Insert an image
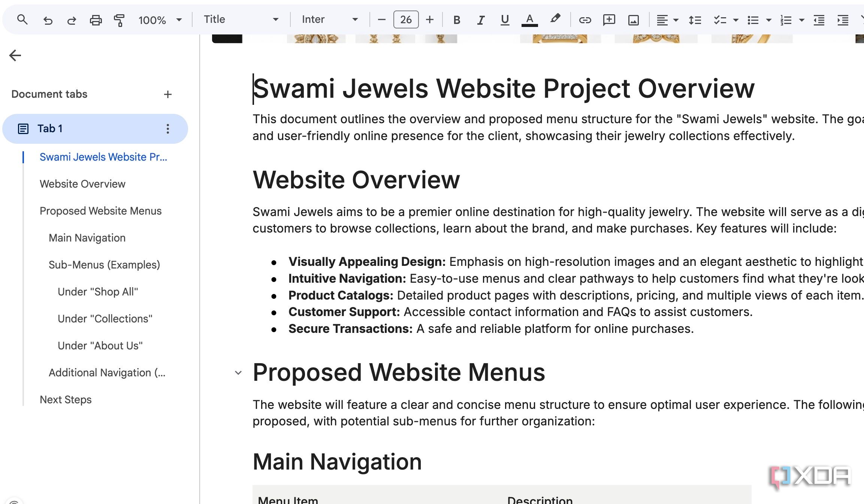 coord(633,20)
